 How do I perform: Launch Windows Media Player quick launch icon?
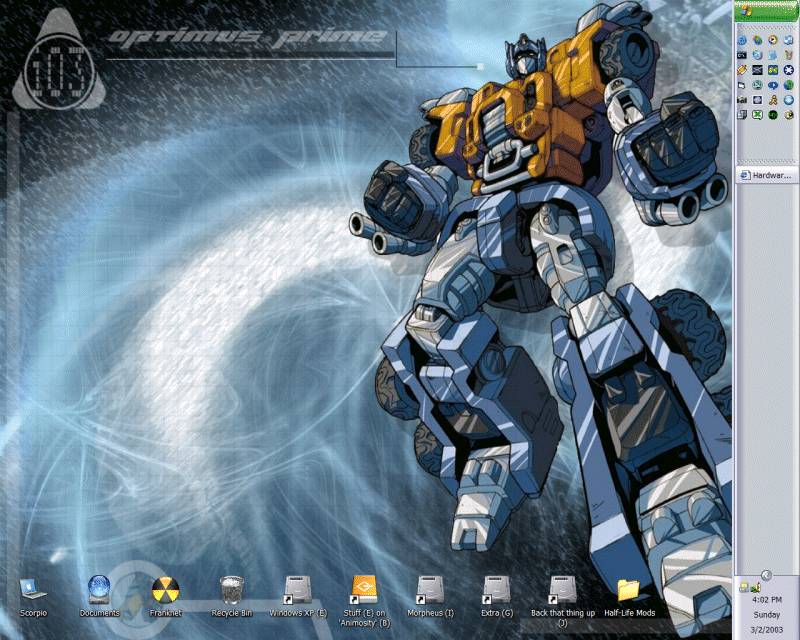click(773, 40)
